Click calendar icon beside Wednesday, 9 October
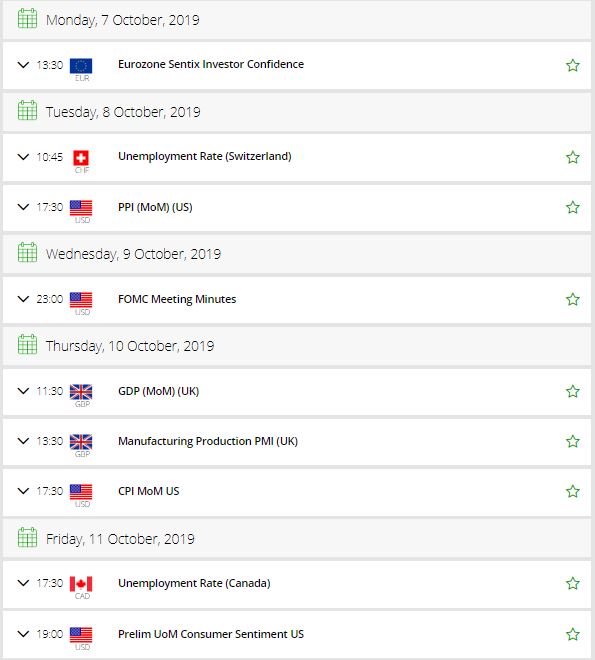595x660 pixels. [27, 253]
